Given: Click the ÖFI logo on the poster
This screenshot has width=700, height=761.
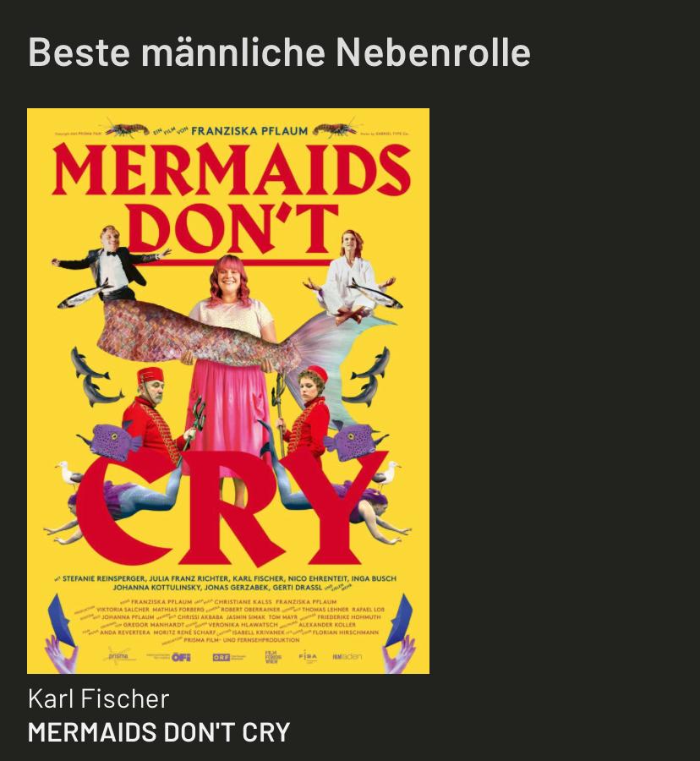Looking at the screenshot, I should click(181, 657).
